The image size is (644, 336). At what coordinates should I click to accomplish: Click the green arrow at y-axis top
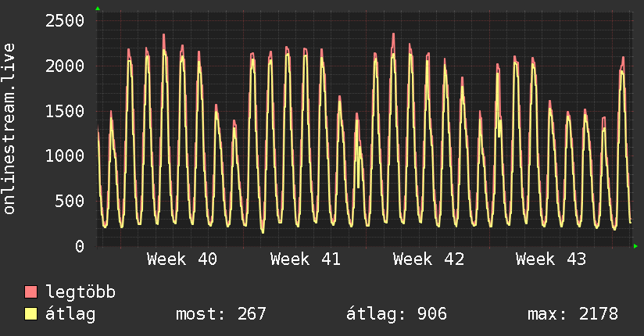[98, 9]
